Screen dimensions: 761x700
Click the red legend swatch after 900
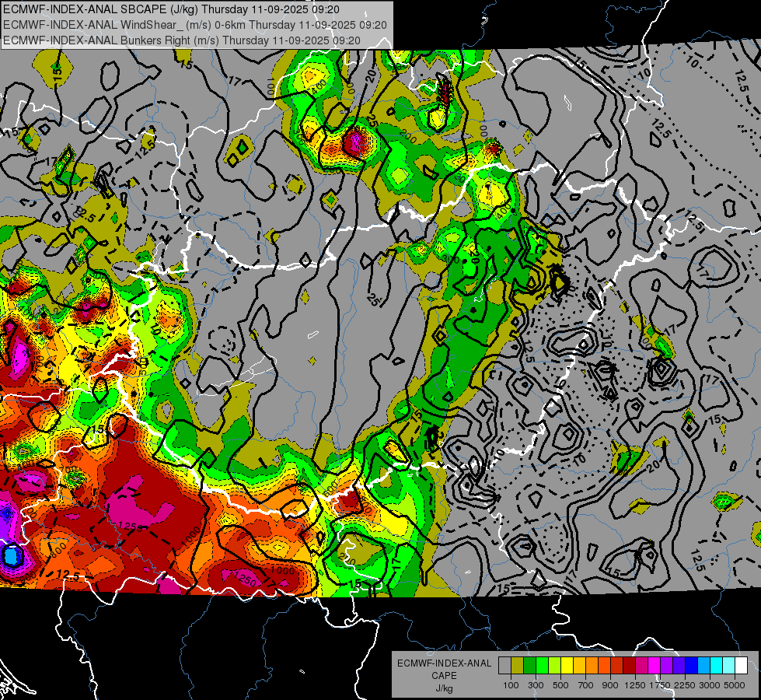(617, 666)
